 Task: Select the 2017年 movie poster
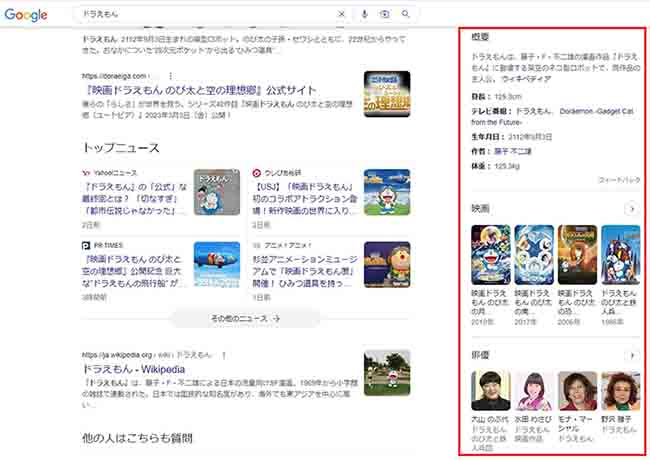click(x=534, y=255)
